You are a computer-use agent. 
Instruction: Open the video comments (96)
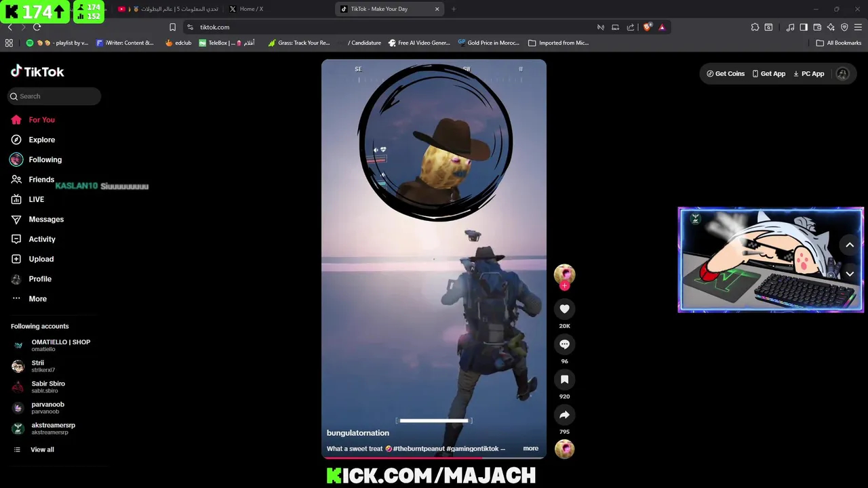(x=564, y=344)
